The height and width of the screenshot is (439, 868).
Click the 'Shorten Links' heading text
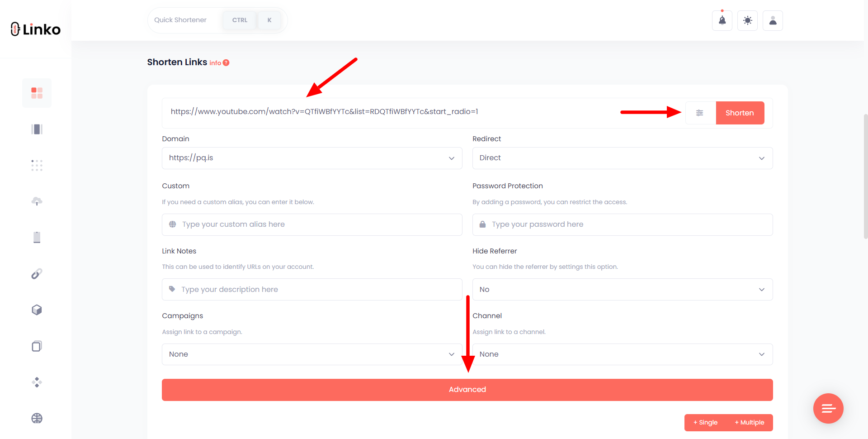pos(177,62)
